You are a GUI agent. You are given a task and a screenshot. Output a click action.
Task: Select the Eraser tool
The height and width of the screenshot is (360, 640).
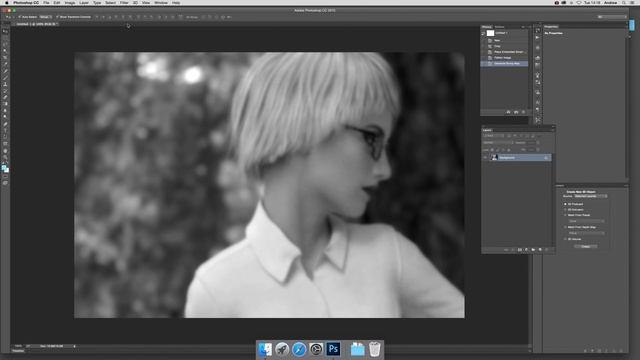pos(5,97)
